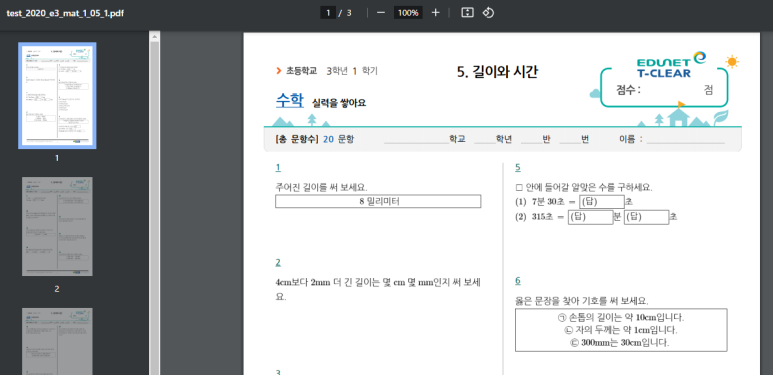
Task: Click the page label 1 under thumbnail
Action: (57, 158)
